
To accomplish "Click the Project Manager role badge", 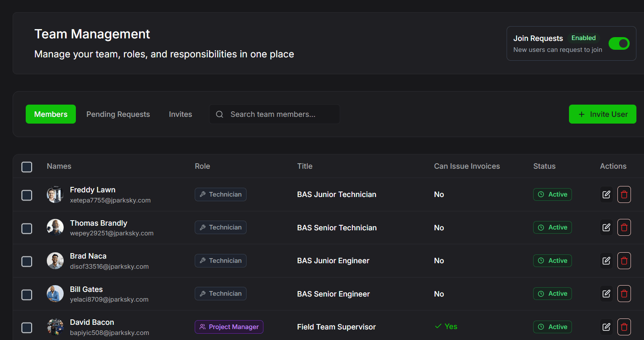I will [x=229, y=327].
